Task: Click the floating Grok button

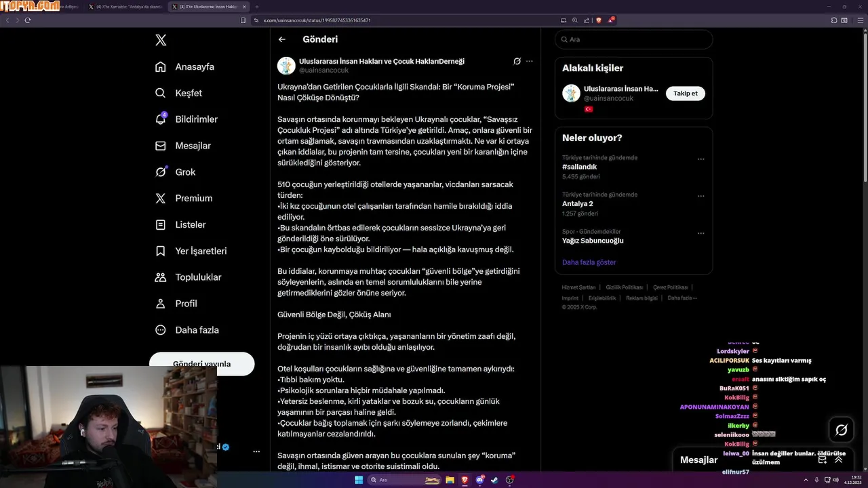Action: tap(842, 430)
